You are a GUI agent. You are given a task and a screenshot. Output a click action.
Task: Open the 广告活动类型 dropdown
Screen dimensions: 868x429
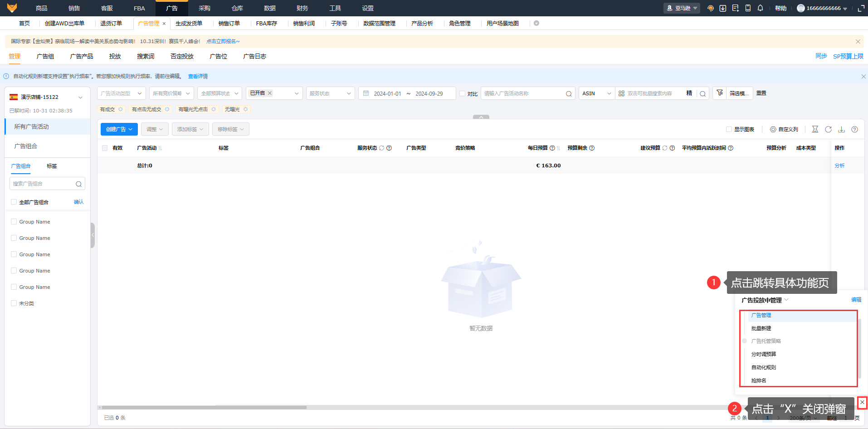(122, 93)
